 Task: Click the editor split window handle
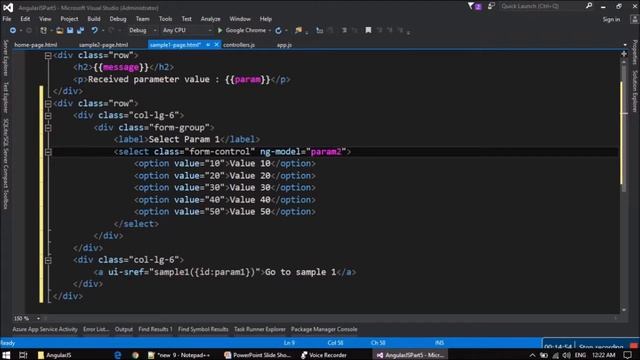[624, 53]
